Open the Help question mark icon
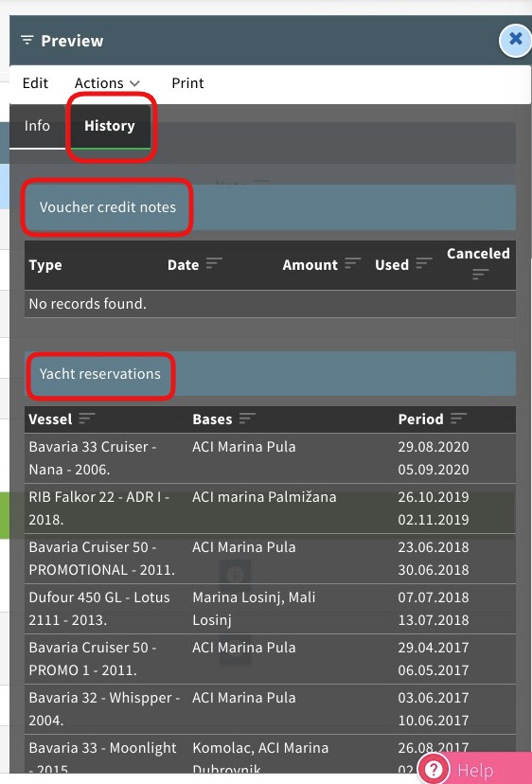Viewport: 532px width, 784px height. tap(434, 770)
